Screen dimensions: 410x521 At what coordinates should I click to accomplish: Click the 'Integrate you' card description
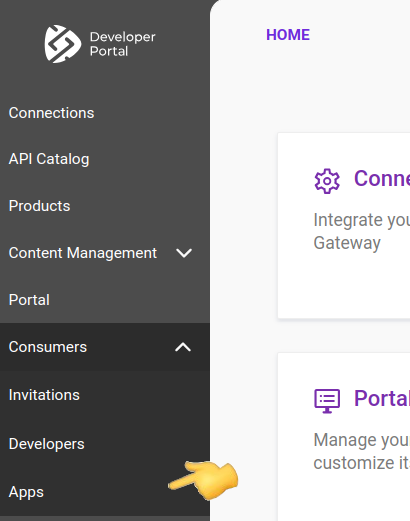pyautogui.click(x=362, y=231)
